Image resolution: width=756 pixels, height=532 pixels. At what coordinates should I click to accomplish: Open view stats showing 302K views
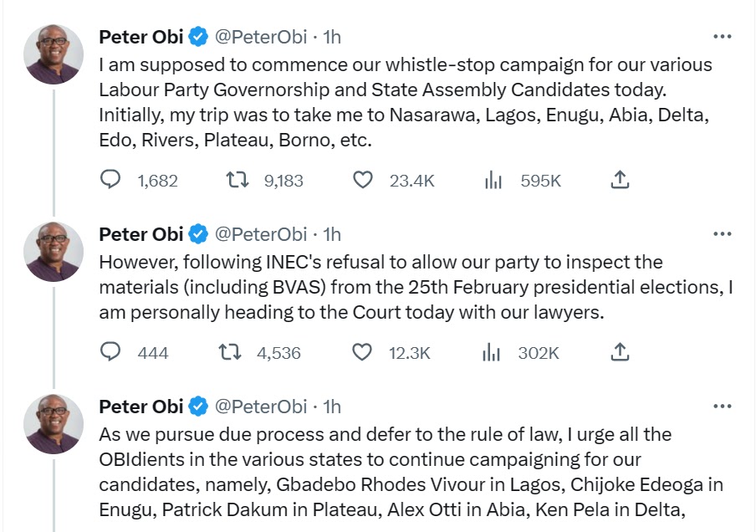(493, 353)
